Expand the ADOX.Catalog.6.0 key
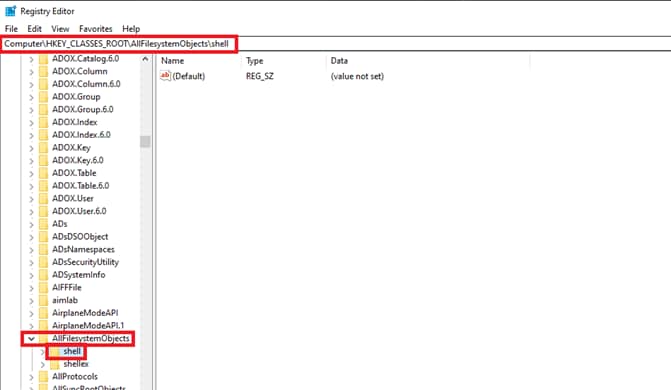 31,59
